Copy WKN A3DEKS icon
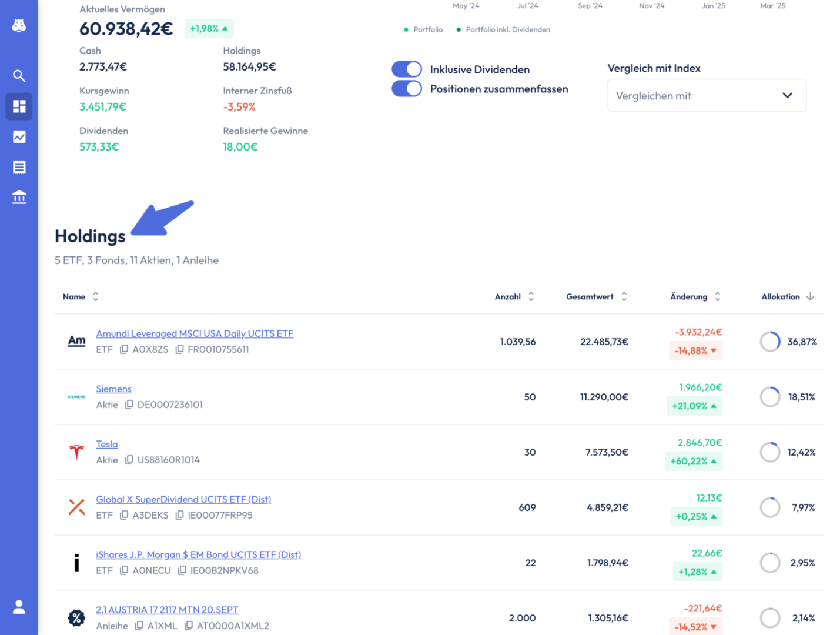The height and width of the screenshot is (635, 840). 124,515
